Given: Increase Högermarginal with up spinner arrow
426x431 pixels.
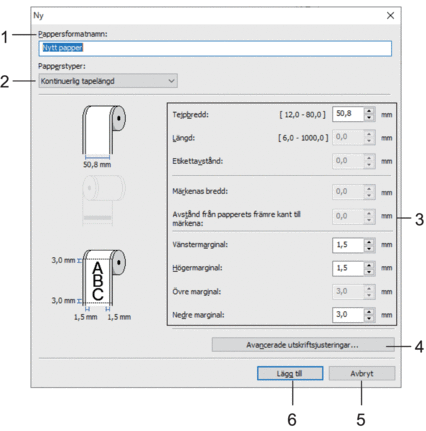Looking at the screenshot, I should point(369,265).
